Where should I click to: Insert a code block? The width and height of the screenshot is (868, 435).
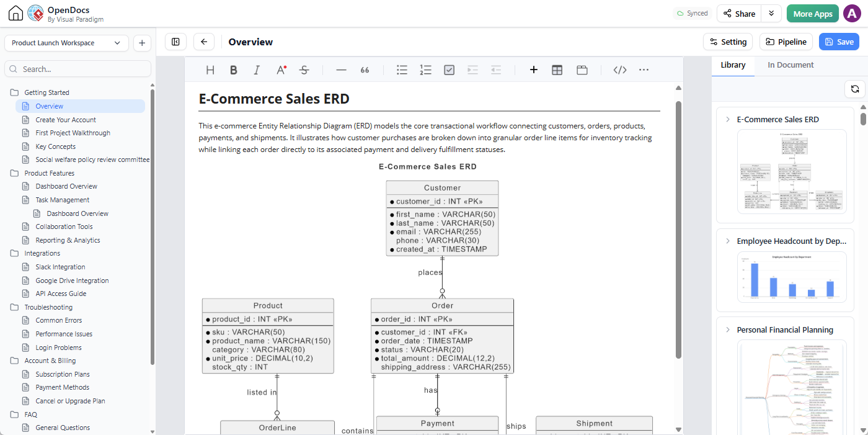tap(619, 70)
